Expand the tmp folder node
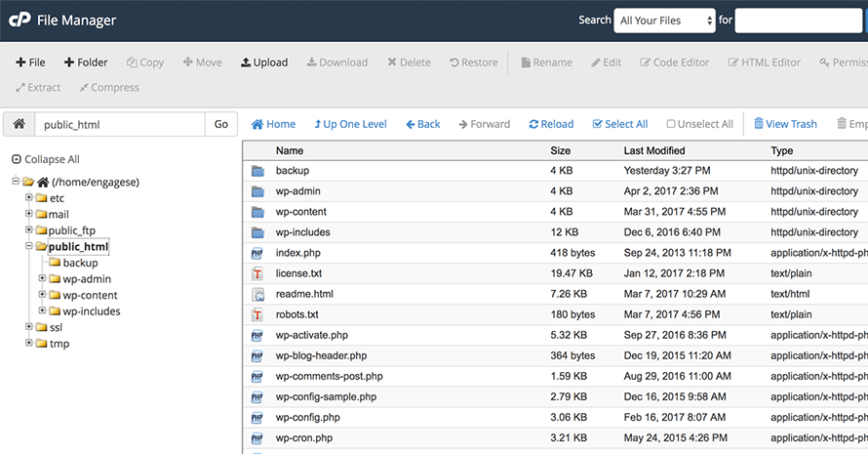Image resolution: width=868 pixels, height=454 pixels. (29, 343)
